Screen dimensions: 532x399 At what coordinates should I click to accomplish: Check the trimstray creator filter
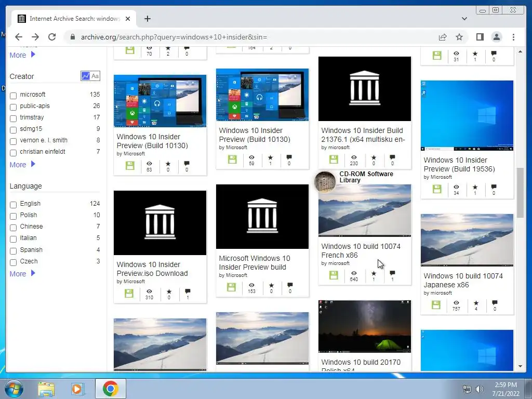pyautogui.click(x=13, y=118)
